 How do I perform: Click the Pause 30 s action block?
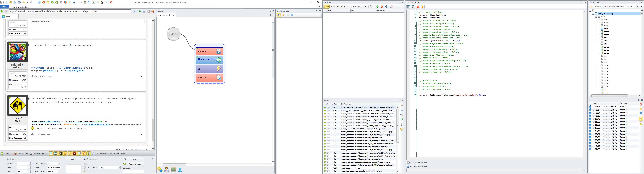tap(210, 78)
